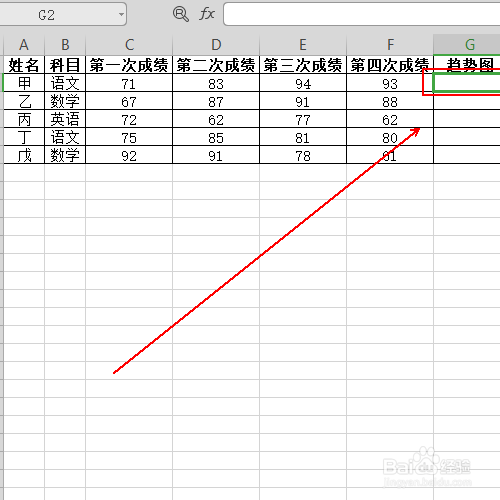Screen dimensions: 500x500
Task: Select name cell 丁
Action: click(x=24, y=137)
